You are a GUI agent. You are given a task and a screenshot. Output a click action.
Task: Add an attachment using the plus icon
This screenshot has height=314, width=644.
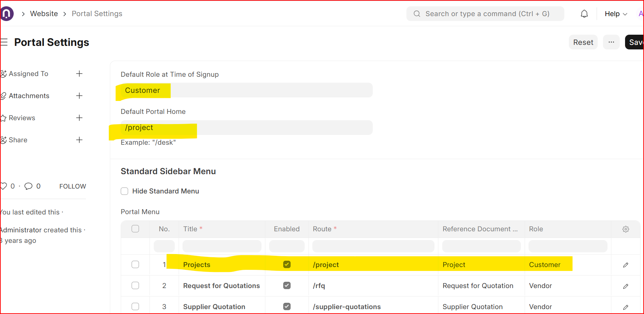(x=79, y=96)
